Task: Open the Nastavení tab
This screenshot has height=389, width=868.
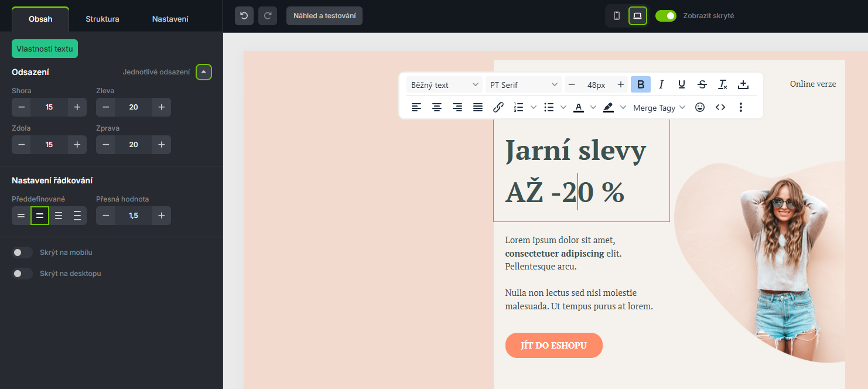Action: click(170, 19)
